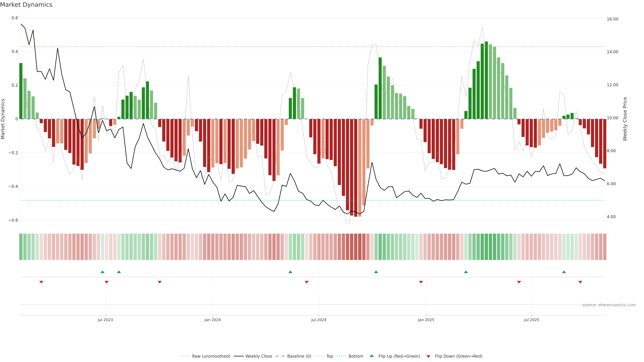The width and height of the screenshot is (644, 362).
Task: Toggle the Weekly Close legend series
Action: [258, 356]
